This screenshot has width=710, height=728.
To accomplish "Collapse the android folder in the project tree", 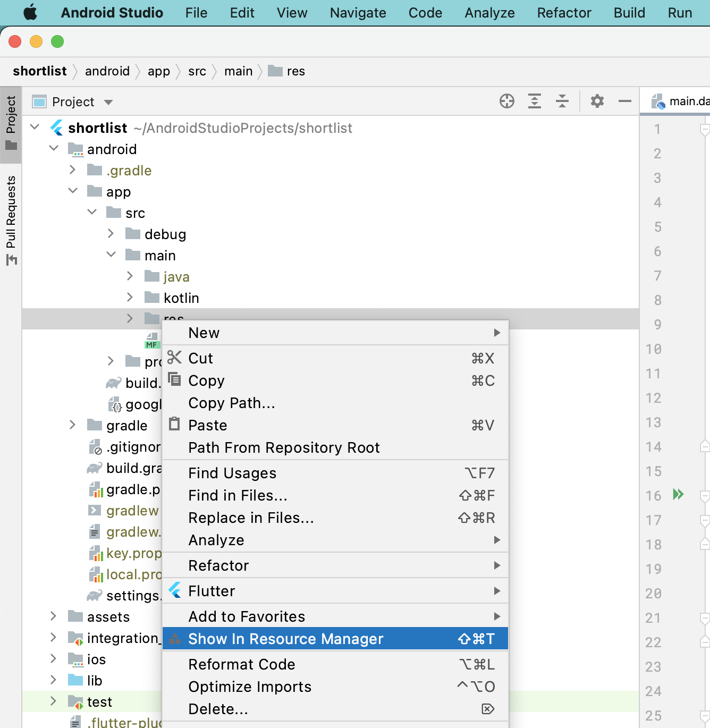I will [x=54, y=148].
